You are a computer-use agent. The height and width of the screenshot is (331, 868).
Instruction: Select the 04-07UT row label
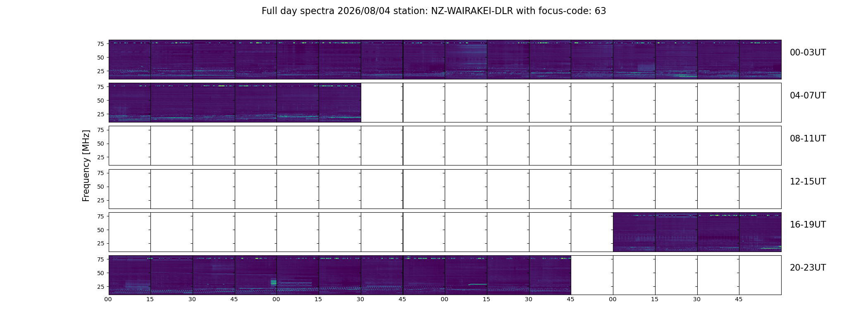tap(808, 96)
